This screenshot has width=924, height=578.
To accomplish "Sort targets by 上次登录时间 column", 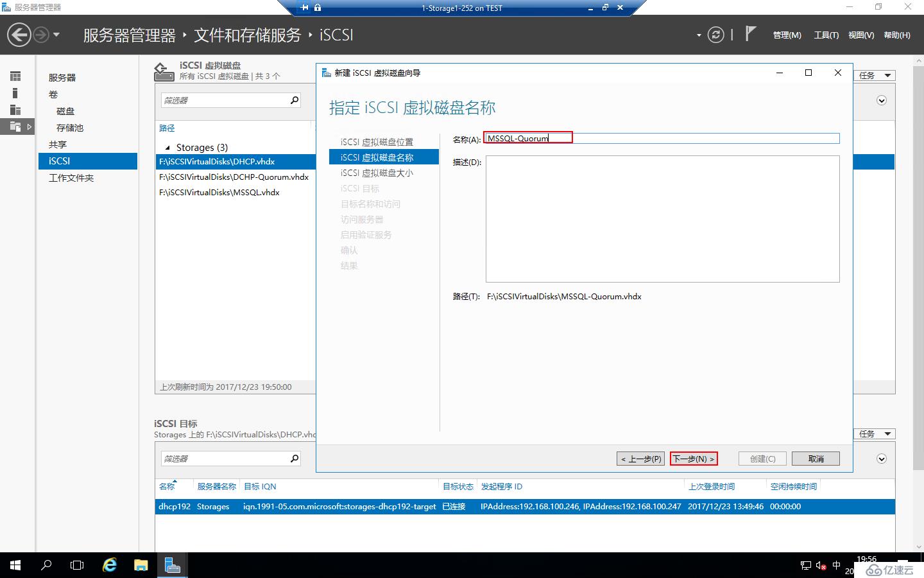I will click(712, 487).
